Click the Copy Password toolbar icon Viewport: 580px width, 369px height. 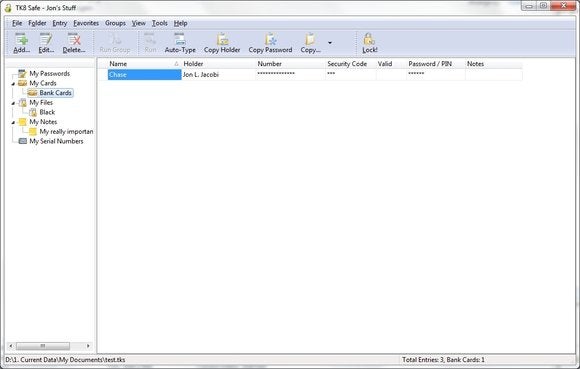click(271, 39)
